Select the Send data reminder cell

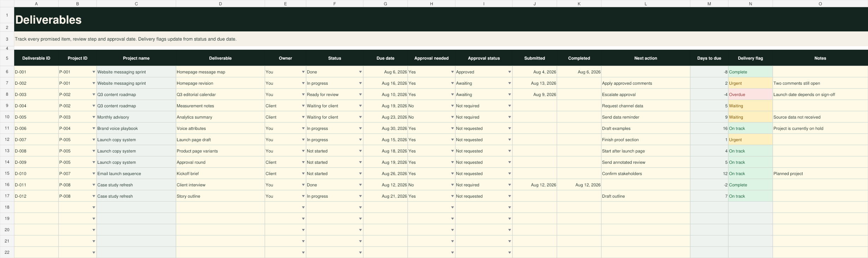(x=645, y=117)
